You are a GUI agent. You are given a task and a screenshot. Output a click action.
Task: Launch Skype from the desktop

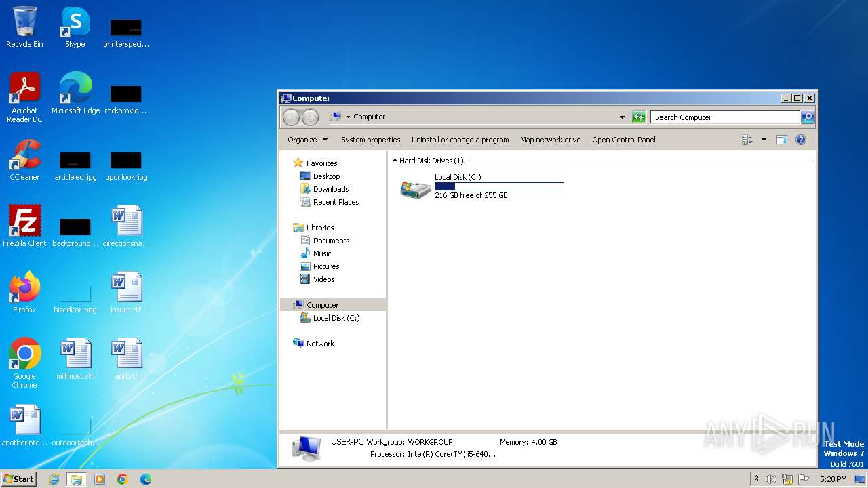point(75,28)
